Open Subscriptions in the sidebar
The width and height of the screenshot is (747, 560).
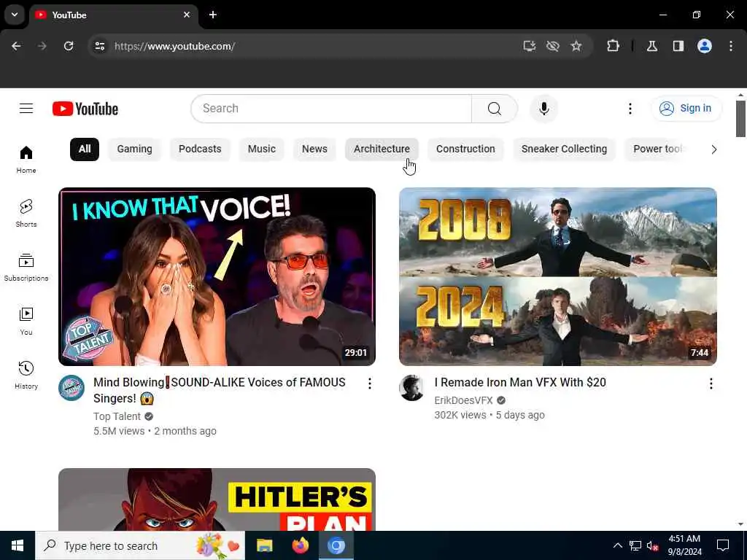(26, 267)
